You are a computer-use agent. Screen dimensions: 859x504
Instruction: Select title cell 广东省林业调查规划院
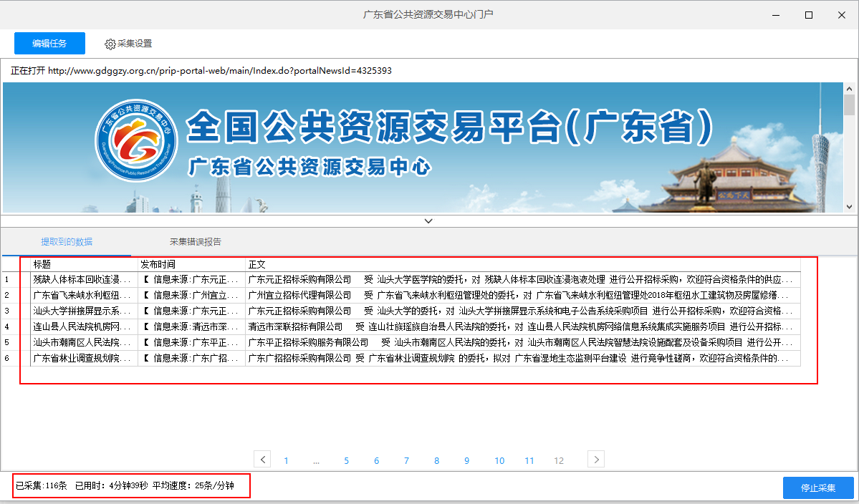click(84, 359)
